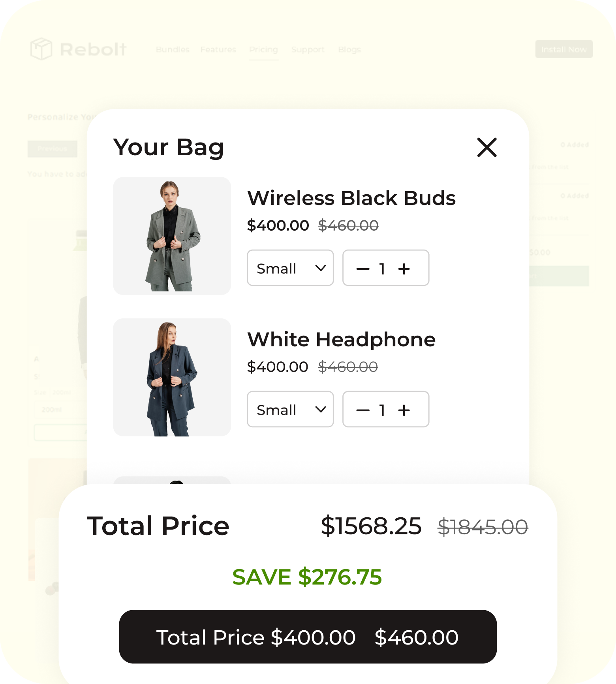Image resolution: width=616 pixels, height=684 pixels.
Task: Increase quantity of Wireless Black Buds
Action: pyautogui.click(x=404, y=269)
